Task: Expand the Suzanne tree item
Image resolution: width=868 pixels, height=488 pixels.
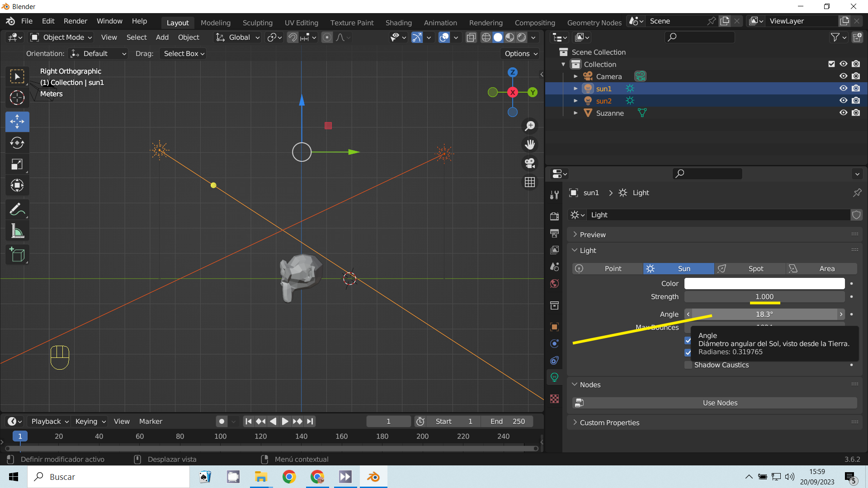Action: click(576, 113)
